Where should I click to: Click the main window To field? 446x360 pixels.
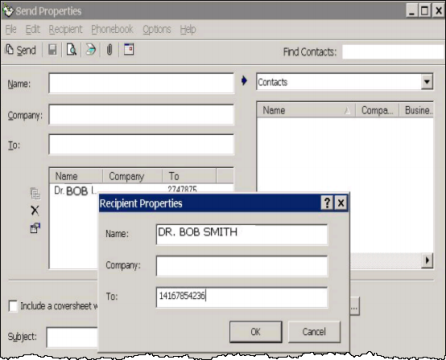tap(141, 145)
